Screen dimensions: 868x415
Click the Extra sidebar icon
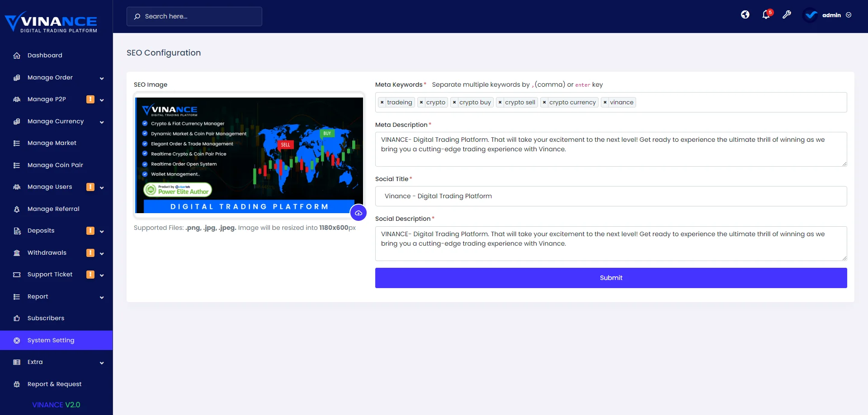[x=17, y=362]
